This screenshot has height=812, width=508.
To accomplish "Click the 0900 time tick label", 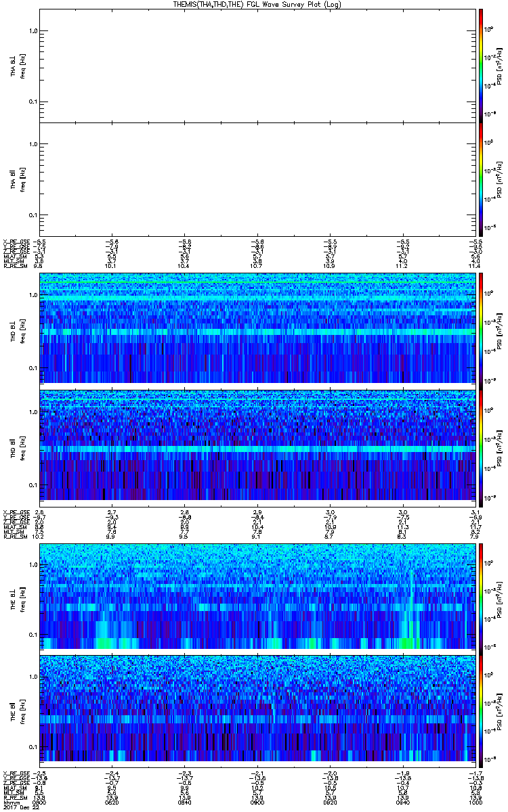I will click(257, 802).
